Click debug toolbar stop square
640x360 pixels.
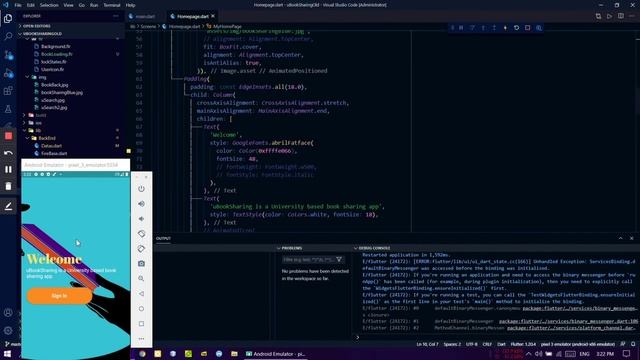click(x=527, y=28)
